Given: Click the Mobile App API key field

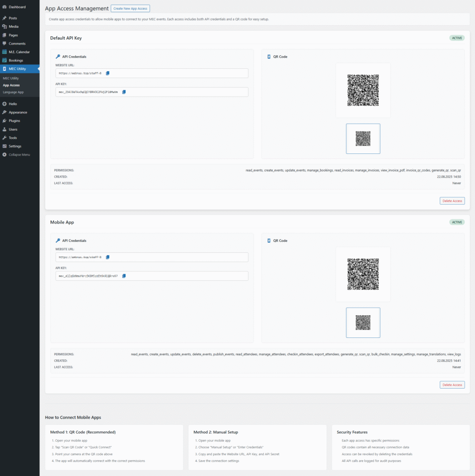Looking at the screenshot, I should [152, 276].
